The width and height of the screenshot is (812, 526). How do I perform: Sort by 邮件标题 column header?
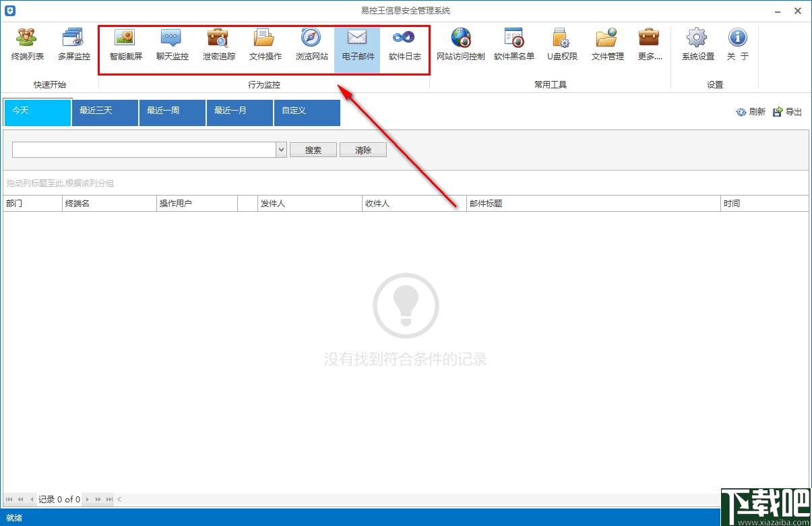pos(594,204)
